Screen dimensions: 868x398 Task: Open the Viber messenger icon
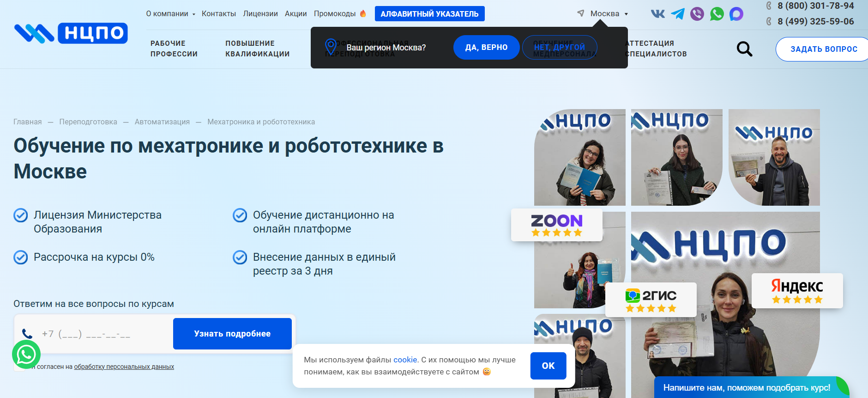tap(697, 14)
